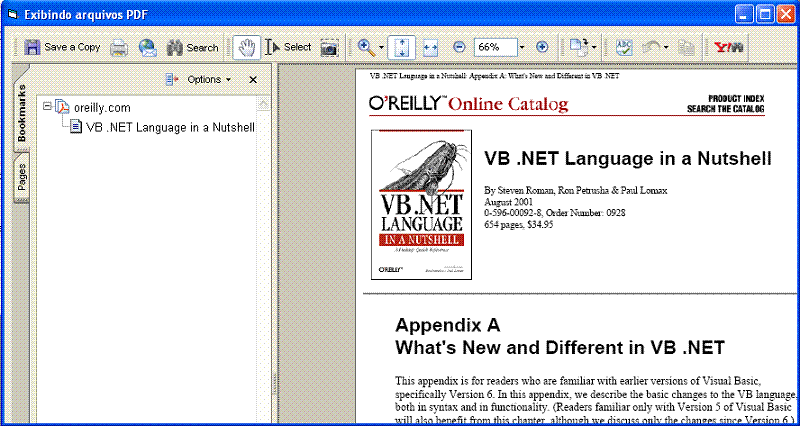Click the Save a Copy button
Screen dimensions: 800x426
62,47
